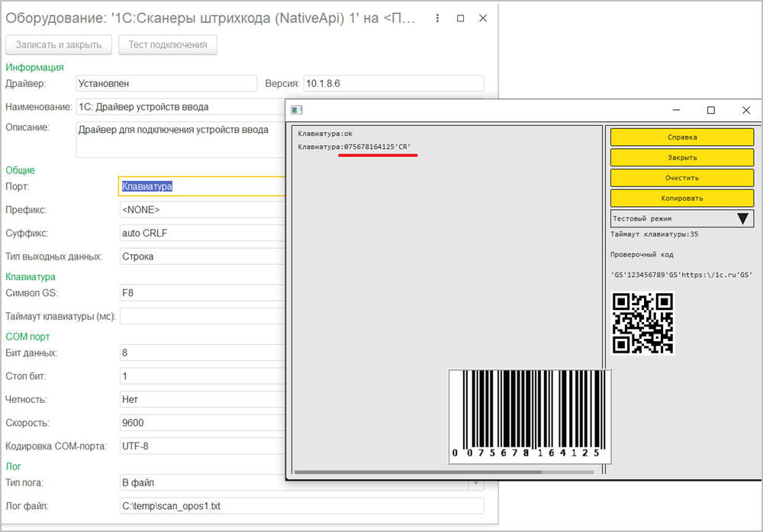Close the scanner test window with X
Viewport: 763px width, 532px height.
[745, 111]
